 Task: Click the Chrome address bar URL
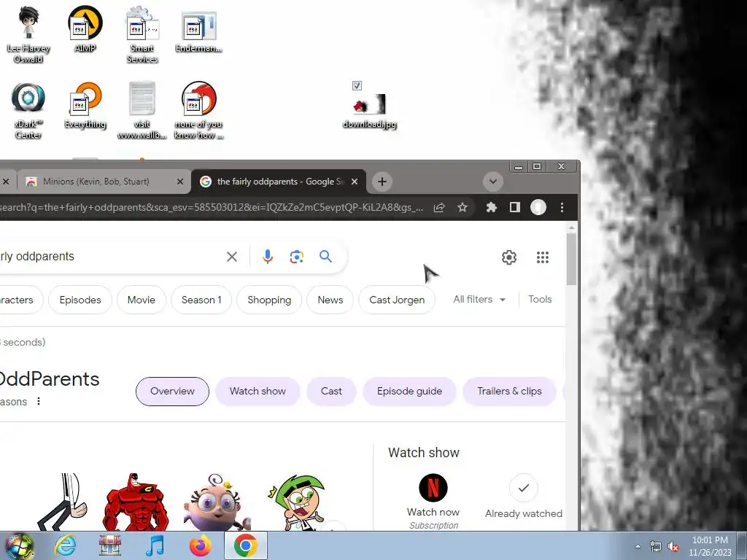[211, 208]
